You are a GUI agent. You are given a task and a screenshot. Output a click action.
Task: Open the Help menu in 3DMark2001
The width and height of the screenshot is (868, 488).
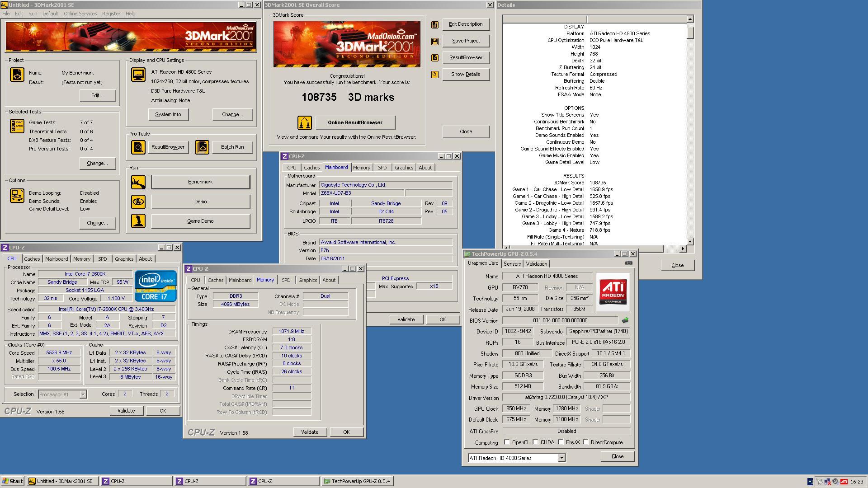[x=130, y=14]
